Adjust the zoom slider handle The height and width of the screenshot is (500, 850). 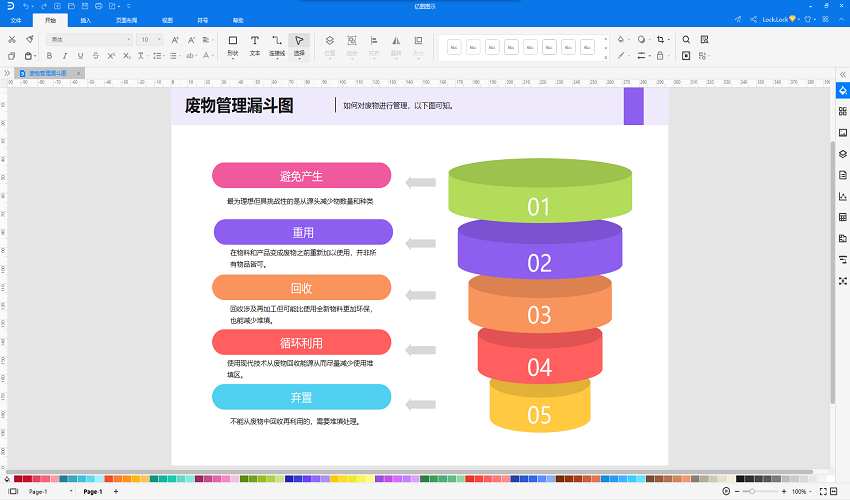[752, 491]
